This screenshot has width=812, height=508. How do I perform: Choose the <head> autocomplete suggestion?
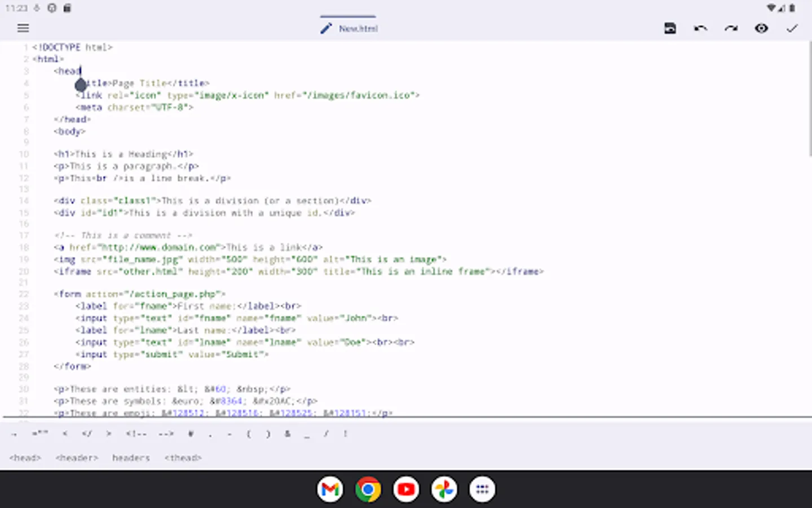(x=25, y=458)
